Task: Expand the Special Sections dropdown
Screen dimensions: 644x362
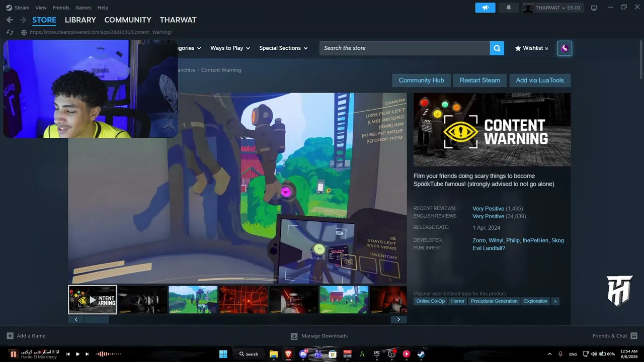Action: click(x=283, y=48)
